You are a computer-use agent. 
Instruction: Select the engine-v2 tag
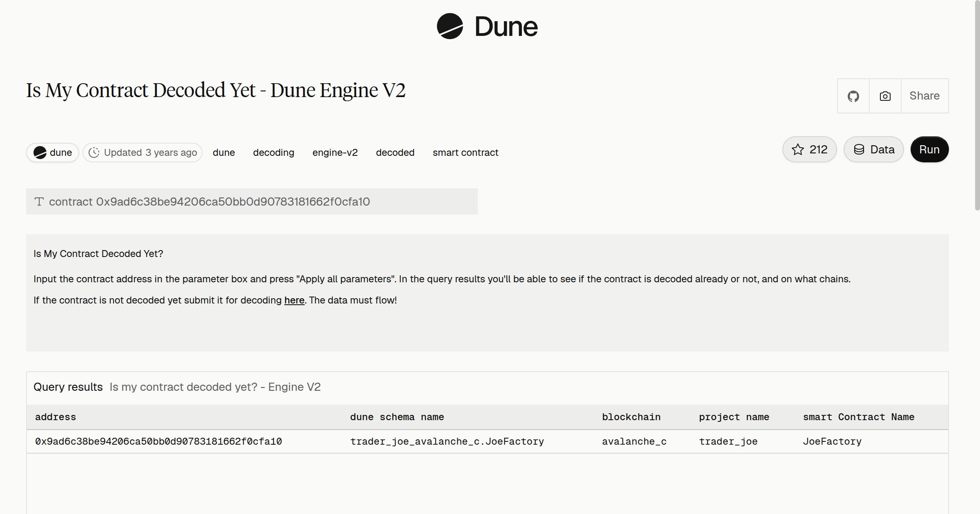335,153
